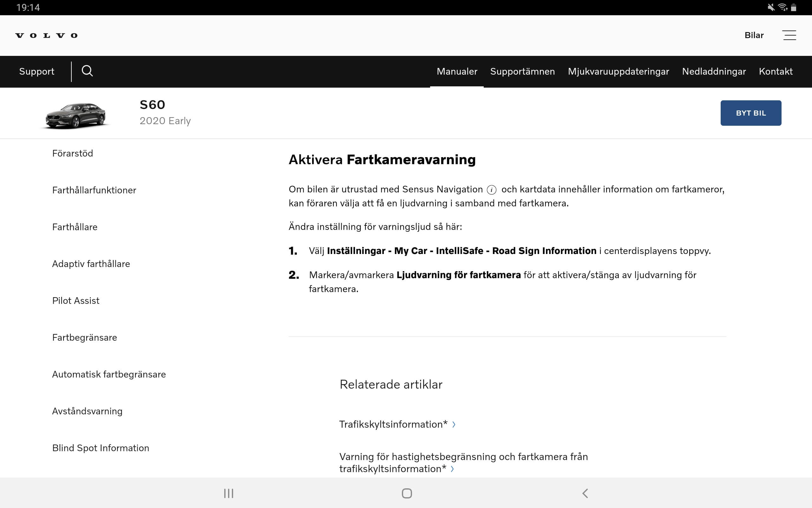This screenshot has height=508, width=812.
Task: Tap the muted sound status icon
Action: [771, 7]
